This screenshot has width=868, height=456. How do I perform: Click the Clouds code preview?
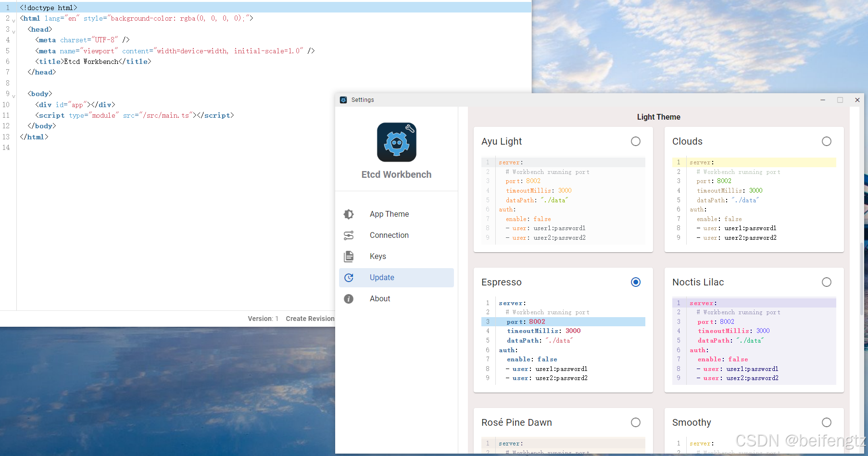[x=754, y=200]
